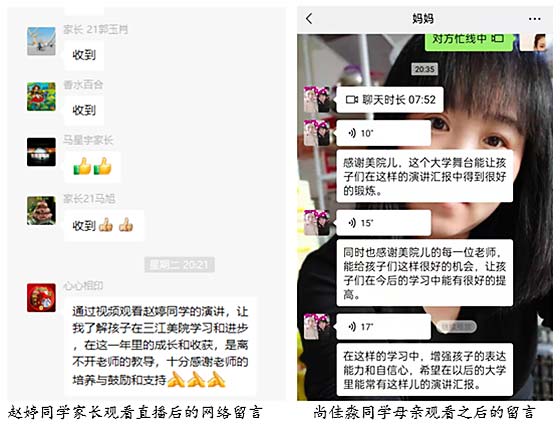Play the 15-second voice message
560x431 pixels.
click(x=384, y=223)
